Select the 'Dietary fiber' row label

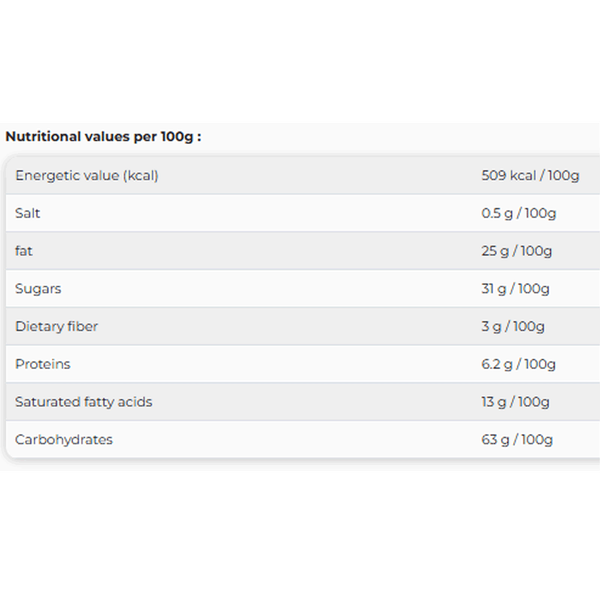[x=56, y=326]
